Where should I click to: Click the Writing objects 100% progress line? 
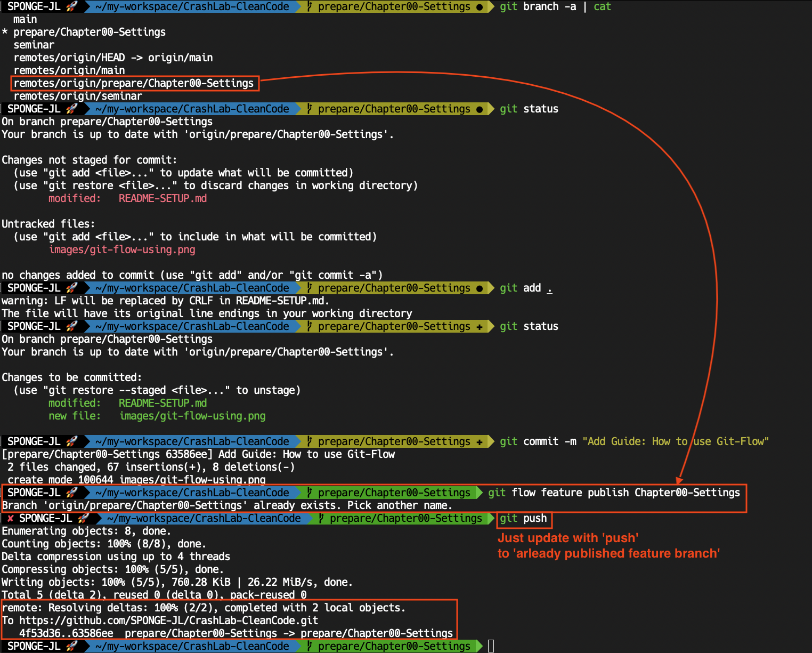pos(176,582)
